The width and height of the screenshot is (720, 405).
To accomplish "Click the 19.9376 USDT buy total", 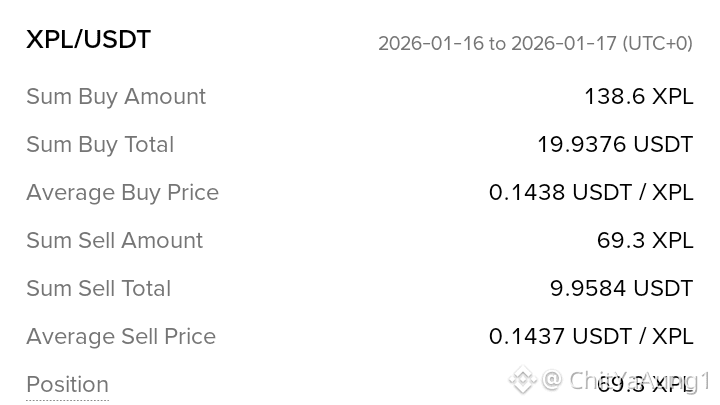I will (x=614, y=145).
